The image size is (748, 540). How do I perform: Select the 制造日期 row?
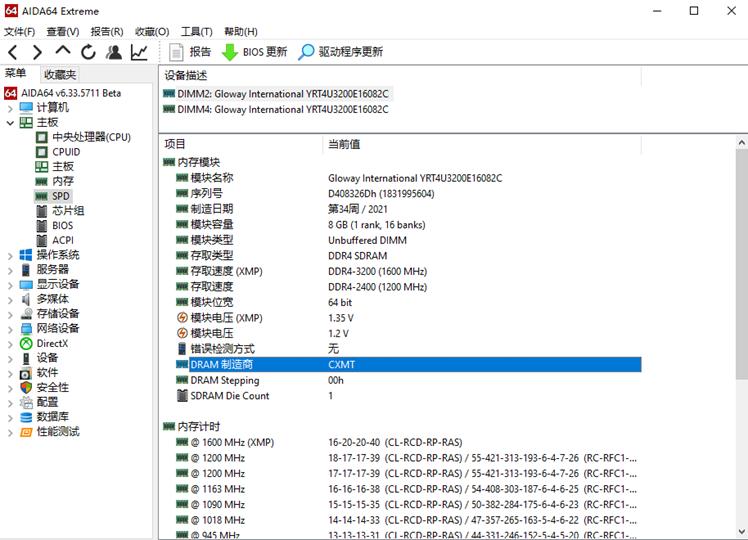pyautogui.click(x=408, y=209)
